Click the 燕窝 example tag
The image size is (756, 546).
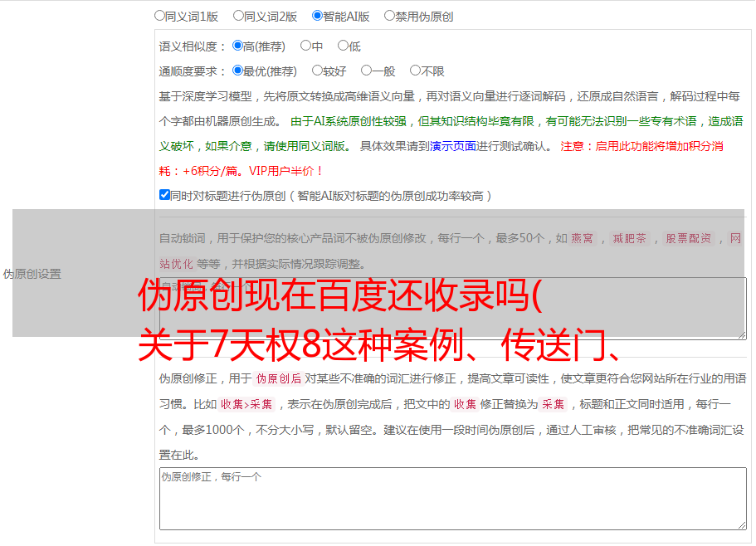[x=582, y=238]
